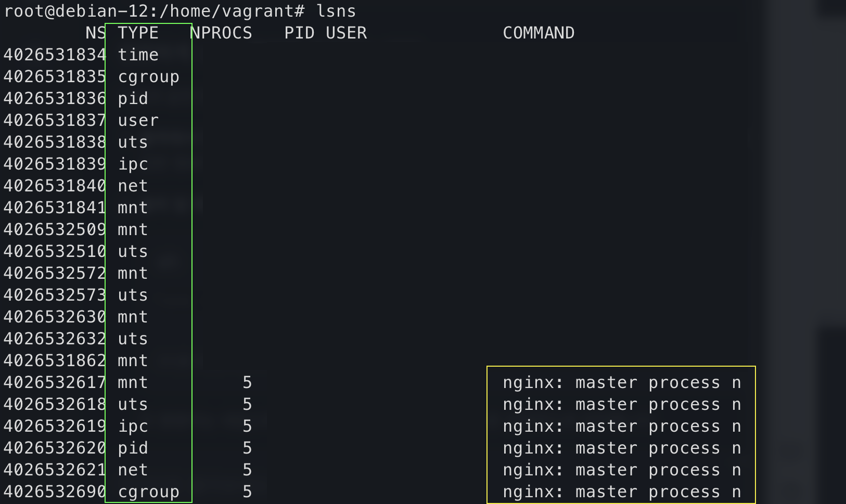This screenshot has height=504, width=846.
Task: Select namespace ID 4026531834
Action: pyautogui.click(x=55, y=55)
